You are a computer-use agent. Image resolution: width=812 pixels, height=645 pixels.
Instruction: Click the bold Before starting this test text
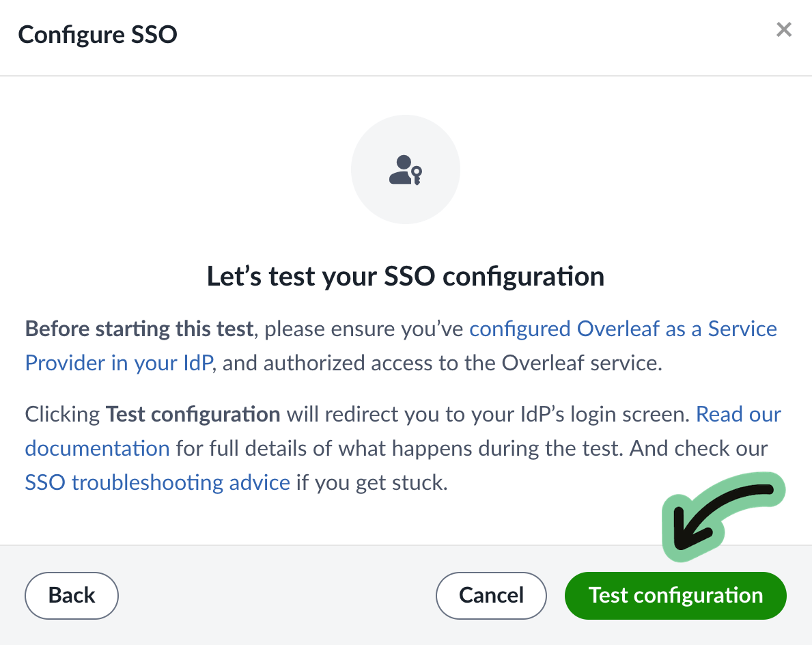(139, 329)
